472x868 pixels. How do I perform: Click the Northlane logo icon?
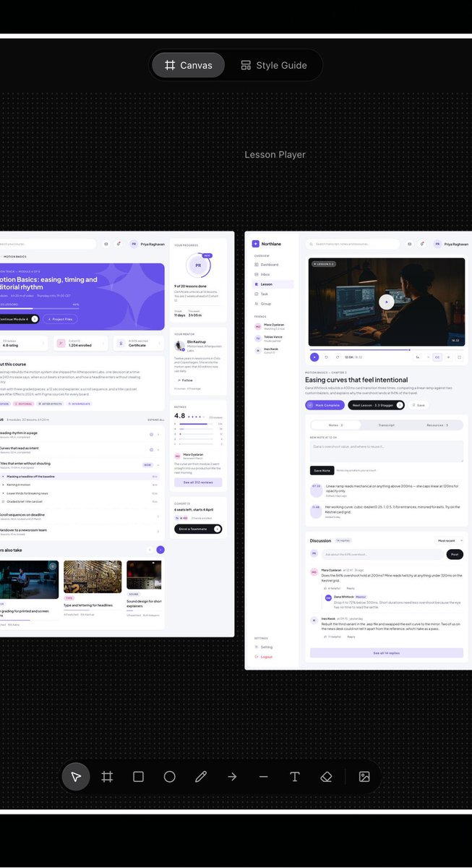(255, 244)
